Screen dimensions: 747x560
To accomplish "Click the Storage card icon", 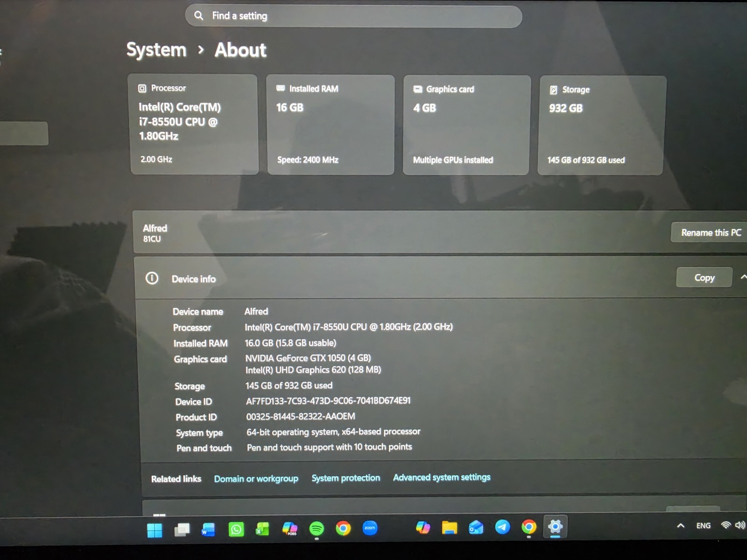I will click(554, 90).
